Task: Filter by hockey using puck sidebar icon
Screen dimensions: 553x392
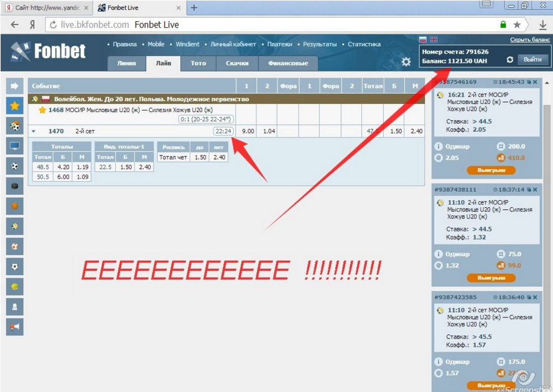Action: pos(15,186)
